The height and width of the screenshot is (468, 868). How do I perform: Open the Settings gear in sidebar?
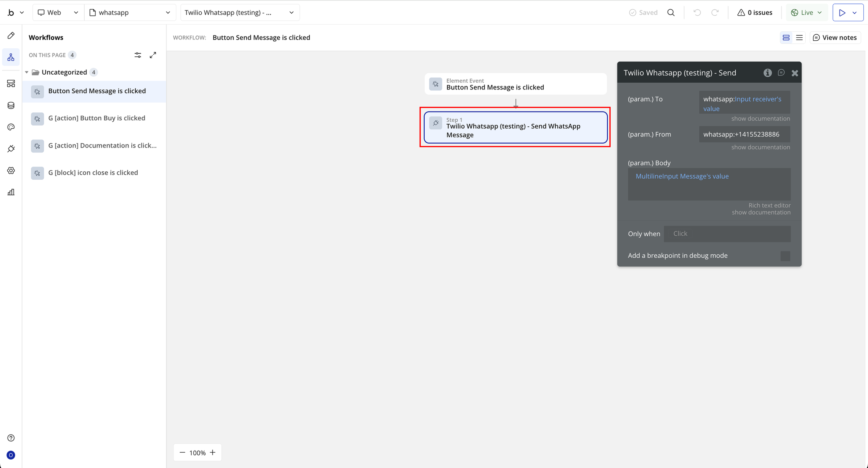(x=11, y=170)
